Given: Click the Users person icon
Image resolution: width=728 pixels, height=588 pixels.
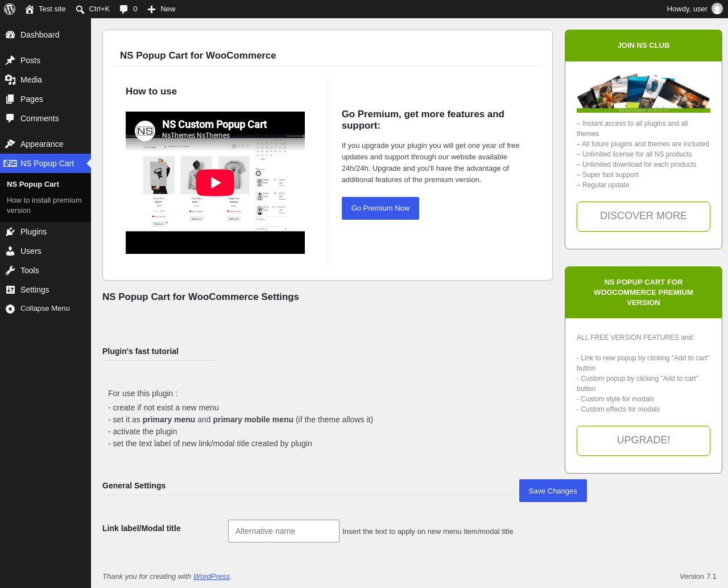Looking at the screenshot, I should [10, 251].
